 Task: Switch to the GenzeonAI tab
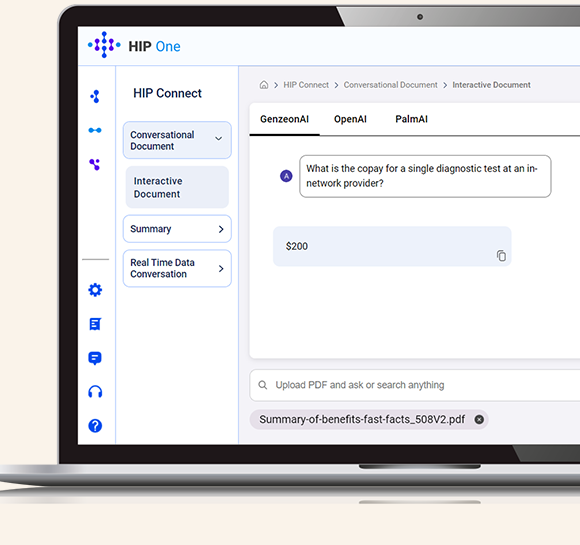(x=284, y=119)
